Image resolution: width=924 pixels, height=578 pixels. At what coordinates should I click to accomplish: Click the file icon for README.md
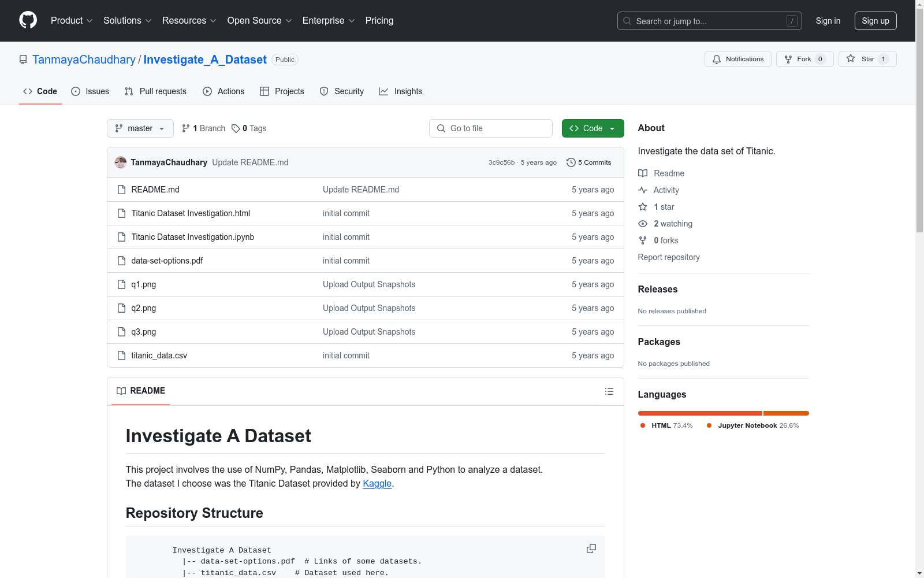tap(121, 190)
